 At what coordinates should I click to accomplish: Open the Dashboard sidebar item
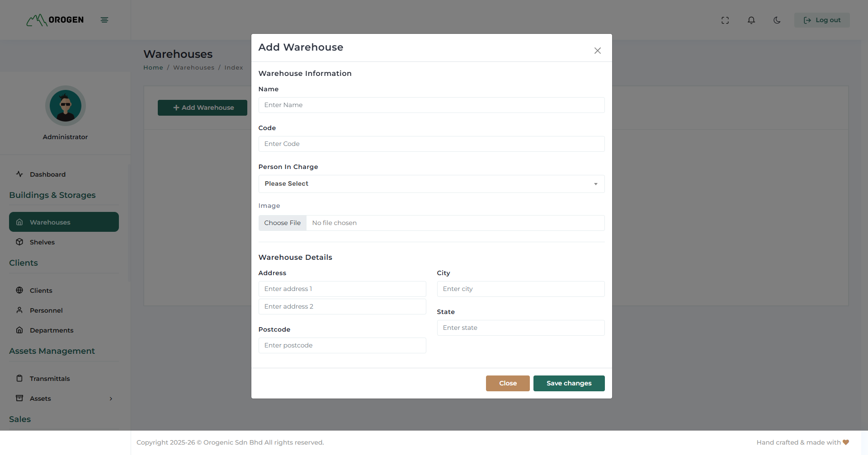click(x=47, y=174)
